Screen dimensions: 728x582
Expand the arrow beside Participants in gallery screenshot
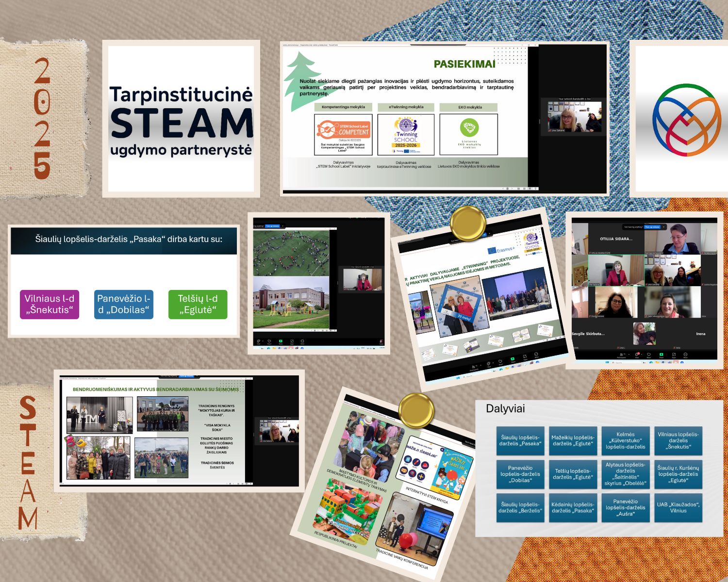pyautogui.click(x=629, y=355)
